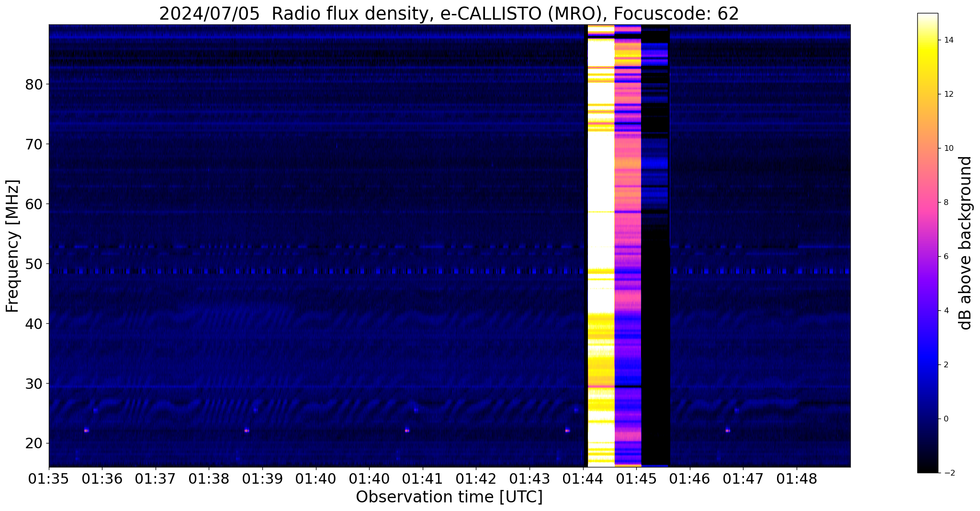
Task: Click the 'Frequency [MHz]' y-axis label
Action: click(12, 246)
